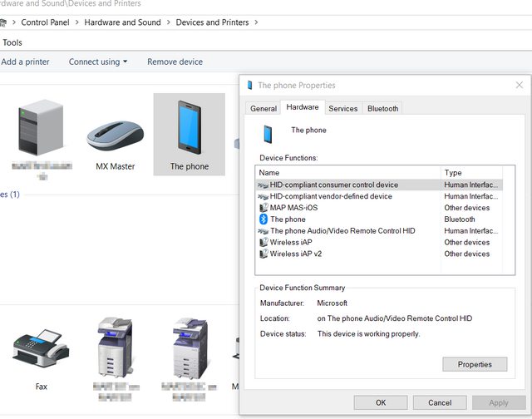Expand chevron after Hardware and Sound breadcrumb

pos(168,22)
